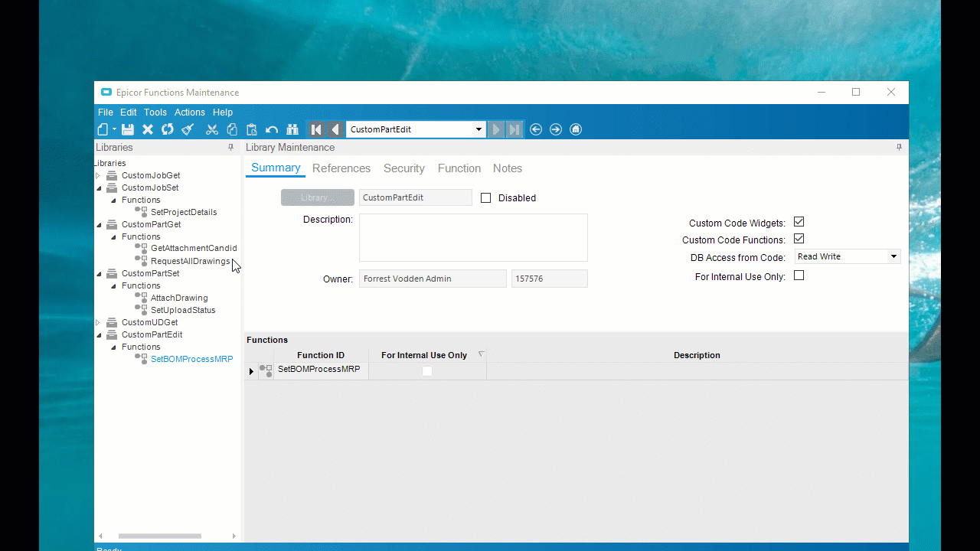The image size is (980, 551).
Task: Collapse the CustomPartGet library node
Action: [x=98, y=224]
